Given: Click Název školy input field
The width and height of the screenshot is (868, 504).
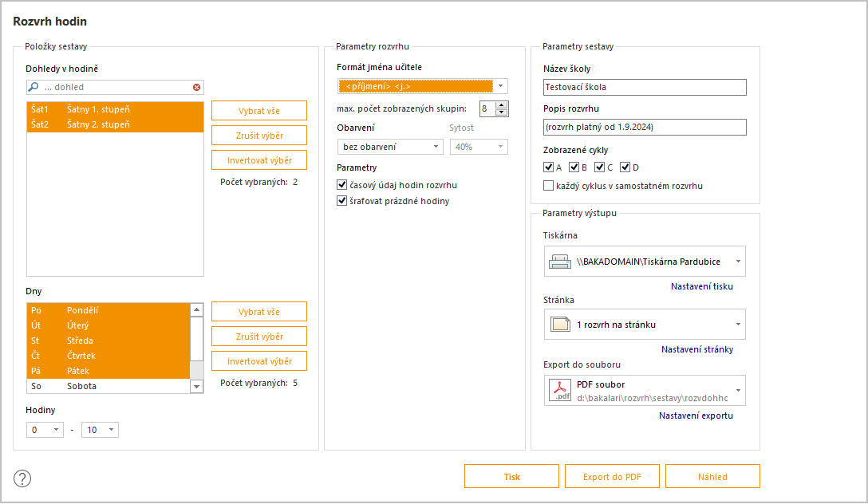Looking at the screenshot, I should click(x=645, y=87).
